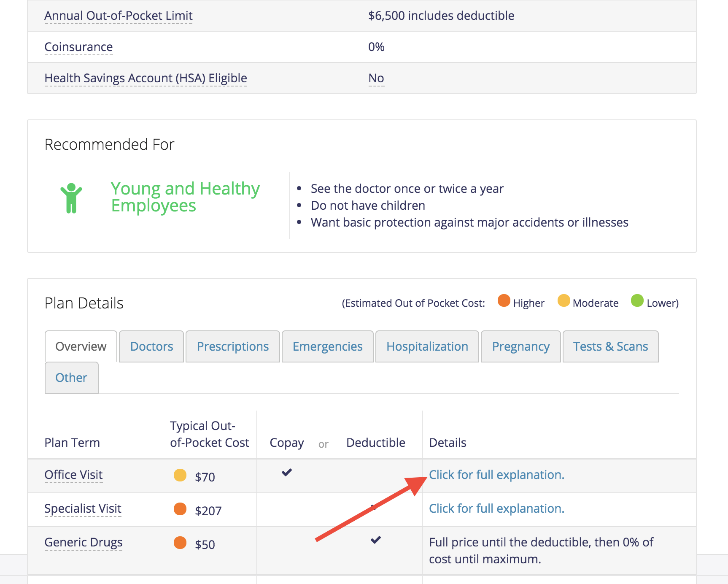Expand the Office Visit term explanation

[x=73, y=475]
